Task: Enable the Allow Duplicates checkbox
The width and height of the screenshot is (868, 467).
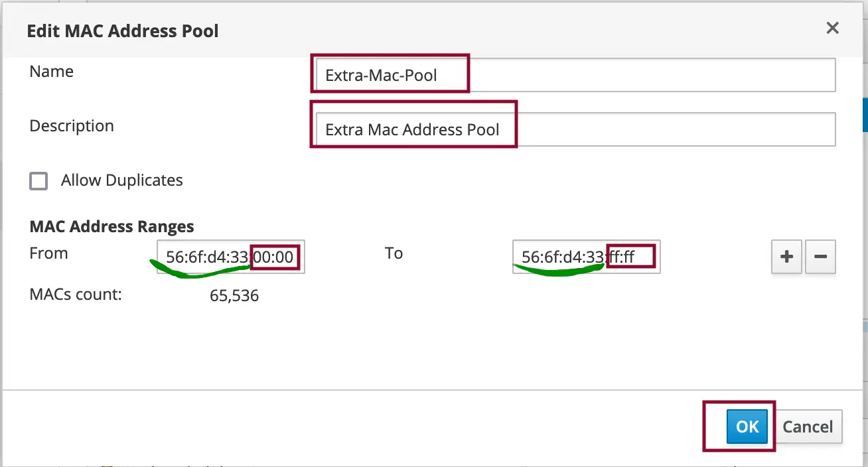Action: point(39,181)
